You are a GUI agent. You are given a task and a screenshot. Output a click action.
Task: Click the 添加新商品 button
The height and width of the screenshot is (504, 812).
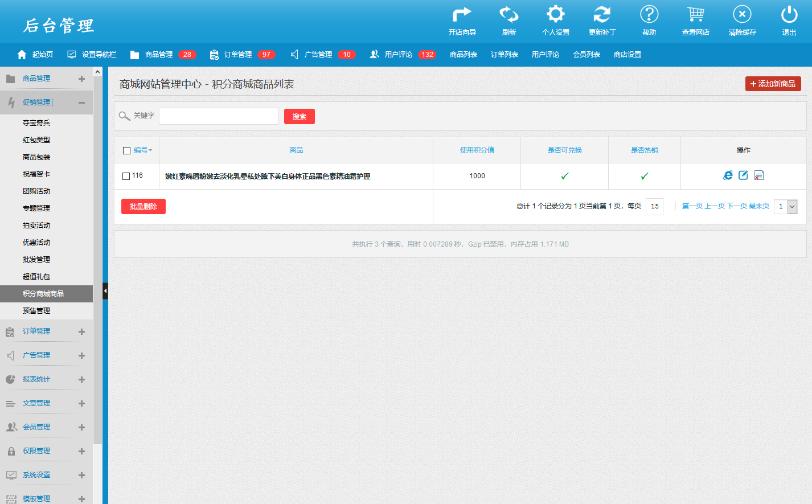773,84
